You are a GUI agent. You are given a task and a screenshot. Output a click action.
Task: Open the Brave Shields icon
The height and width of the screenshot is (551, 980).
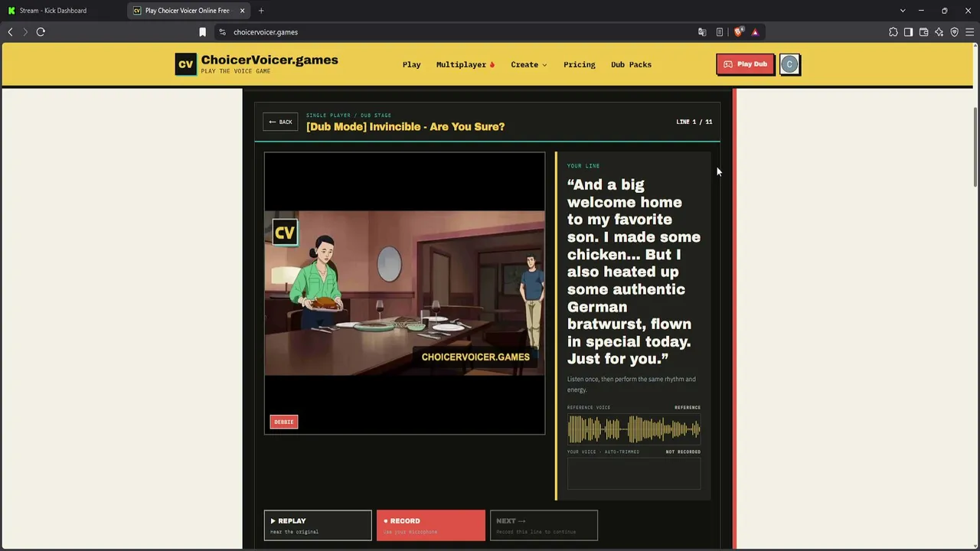click(738, 32)
